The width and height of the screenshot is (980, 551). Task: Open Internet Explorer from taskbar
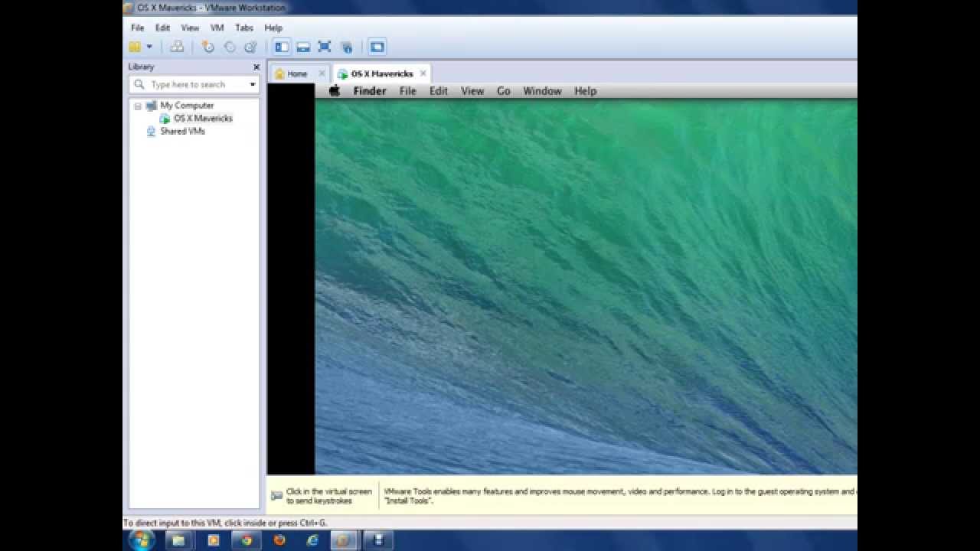[x=312, y=540]
